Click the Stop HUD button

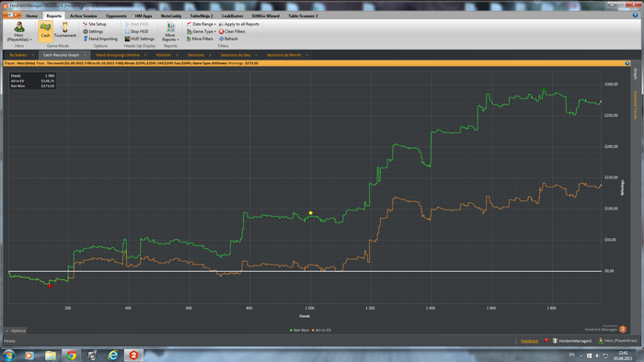pyautogui.click(x=136, y=31)
